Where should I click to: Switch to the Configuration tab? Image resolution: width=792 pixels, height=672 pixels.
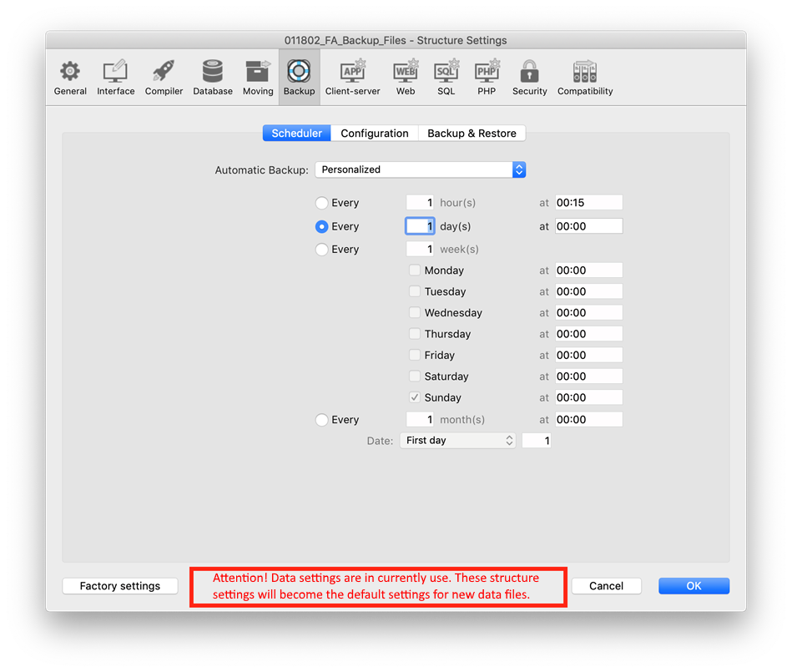[375, 134]
